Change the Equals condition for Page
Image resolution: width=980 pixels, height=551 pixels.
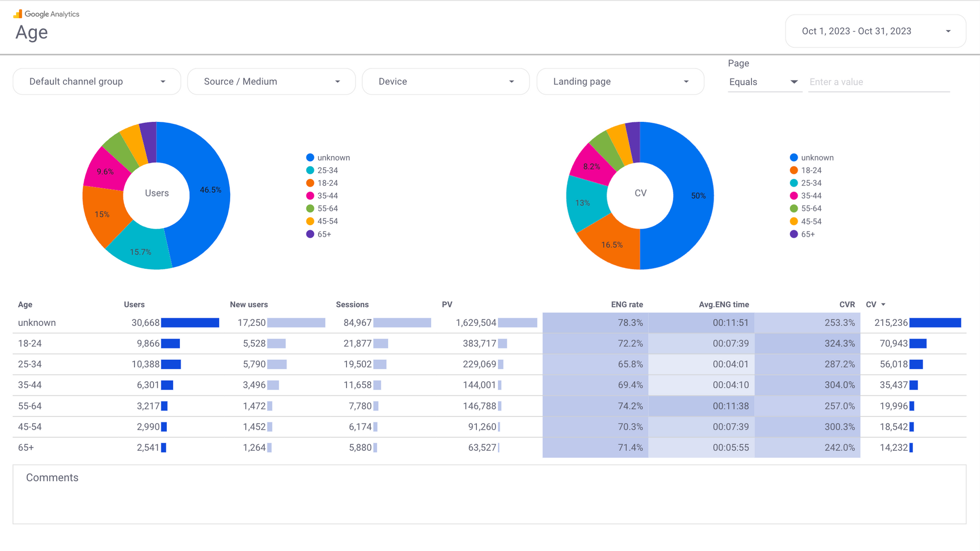(763, 82)
